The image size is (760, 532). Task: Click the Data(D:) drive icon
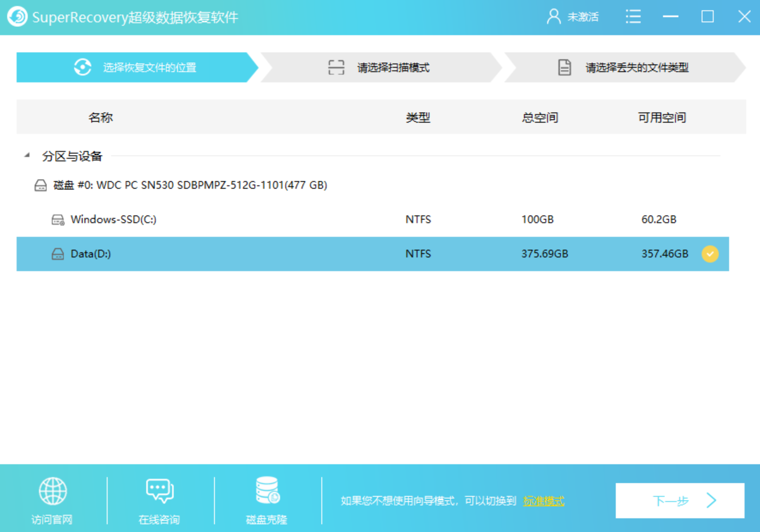coord(58,254)
